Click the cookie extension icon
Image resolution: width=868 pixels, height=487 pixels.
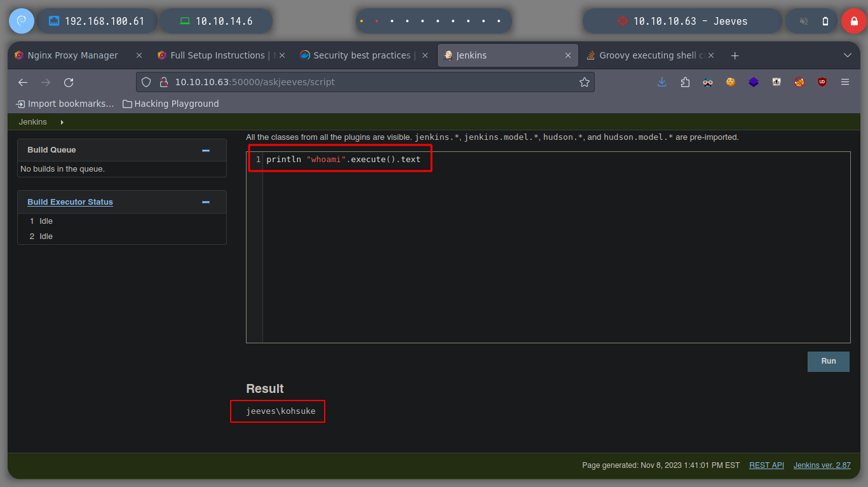pos(731,82)
